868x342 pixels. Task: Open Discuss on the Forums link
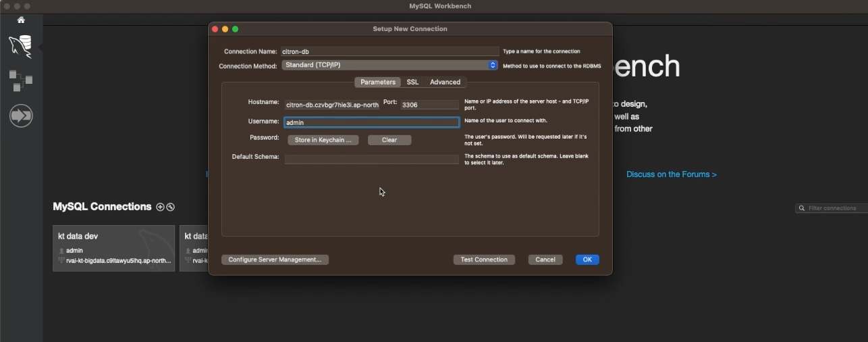(672, 174)
